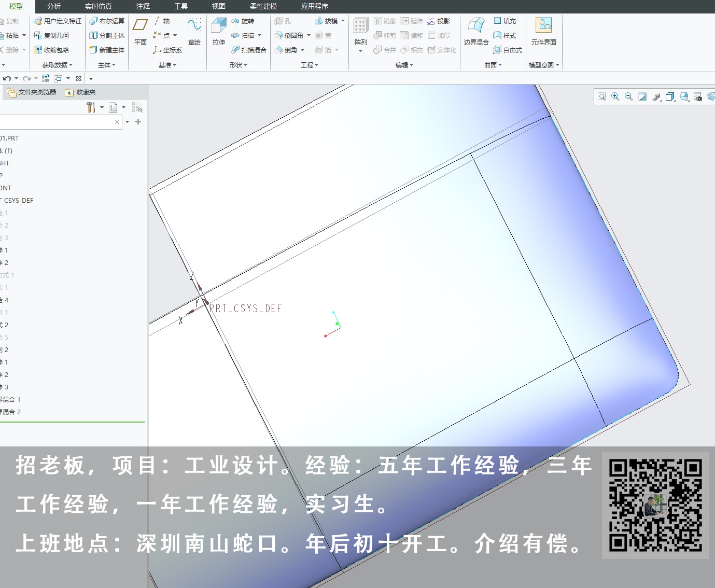Open the 点 (Point) dropdown arrow

(175, 36)
